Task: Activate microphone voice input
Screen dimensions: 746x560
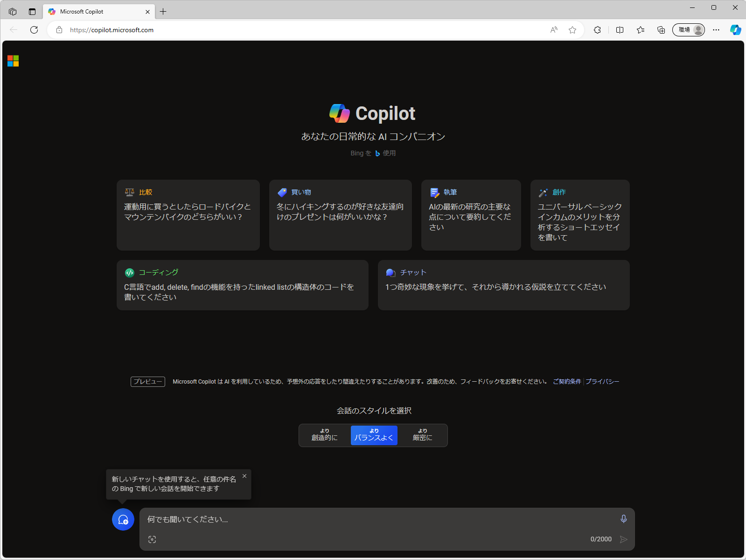Action: tap(624, 519)
